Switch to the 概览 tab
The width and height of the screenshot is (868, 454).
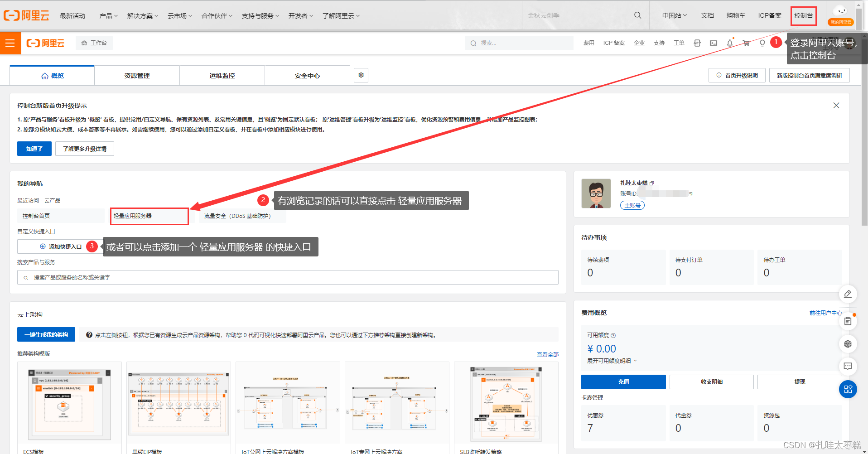coord(52,76)
